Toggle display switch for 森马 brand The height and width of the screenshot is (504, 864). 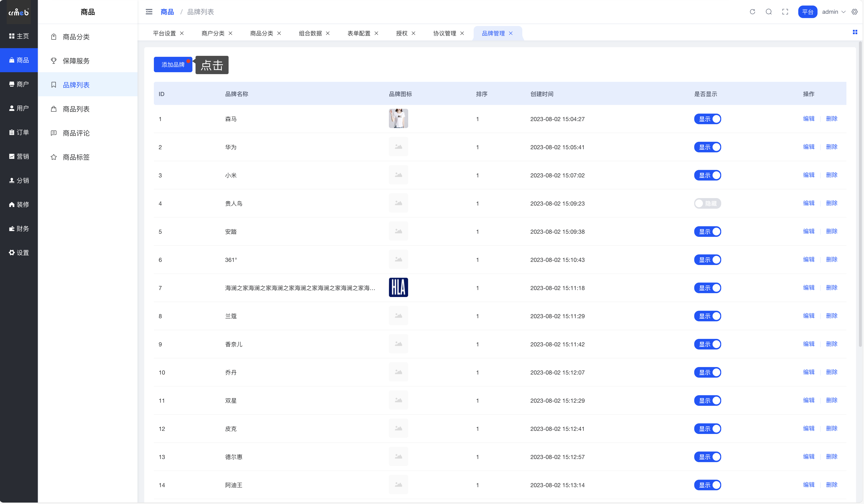coord(707,119)
